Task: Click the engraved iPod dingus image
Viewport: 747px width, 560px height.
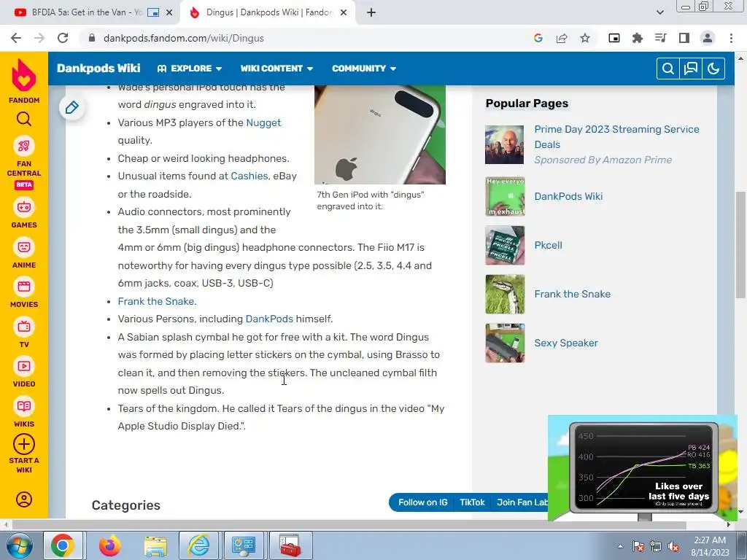Action: click(379, 135)
